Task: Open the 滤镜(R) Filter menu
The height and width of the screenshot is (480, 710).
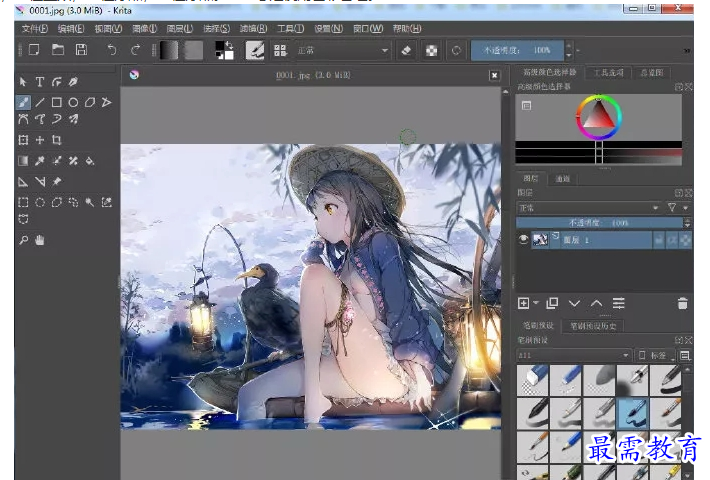Action: (x=253, y=29)
